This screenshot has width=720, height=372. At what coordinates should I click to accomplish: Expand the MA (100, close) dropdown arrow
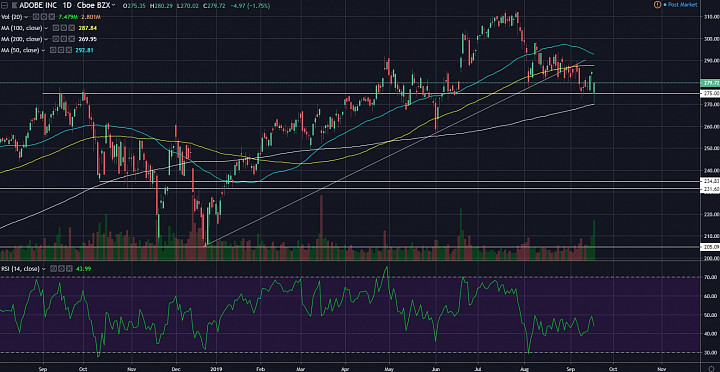click(46, 28)
